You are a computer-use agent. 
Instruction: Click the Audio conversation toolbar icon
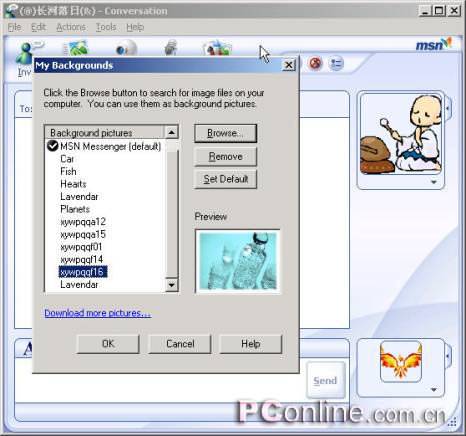[x=172, y=48]
